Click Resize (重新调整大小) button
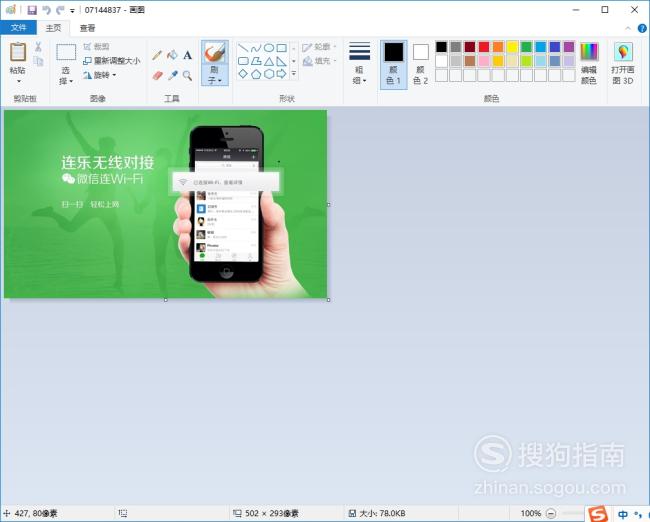This screenshot has height=522, width=650. coord(112,61)
